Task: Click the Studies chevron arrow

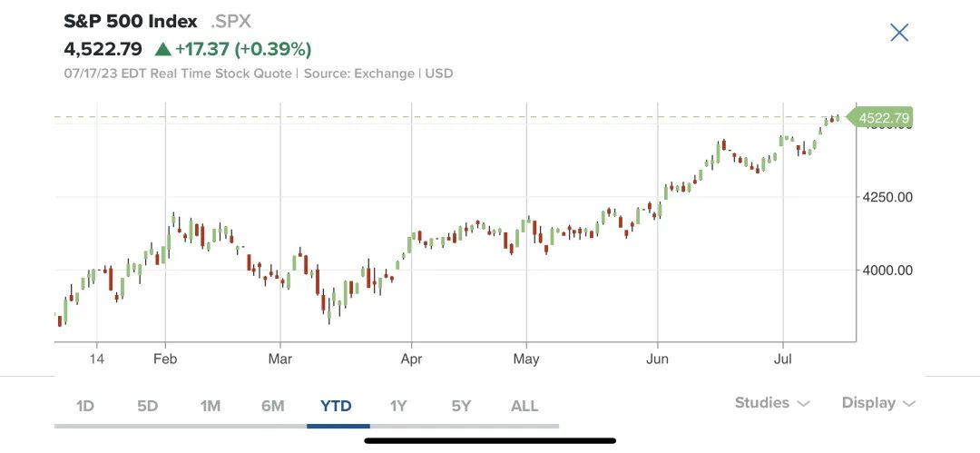Action: coord(804,404)
